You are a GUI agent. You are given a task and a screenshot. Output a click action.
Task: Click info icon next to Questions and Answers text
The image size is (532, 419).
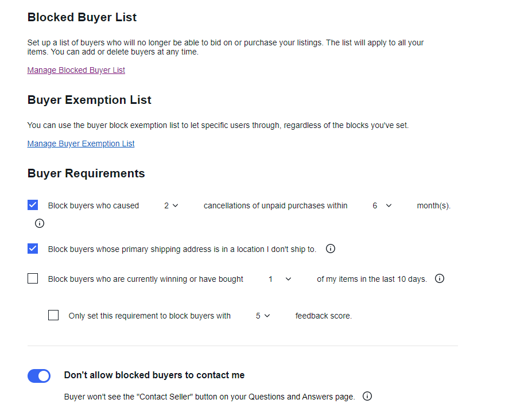point(367,396)
